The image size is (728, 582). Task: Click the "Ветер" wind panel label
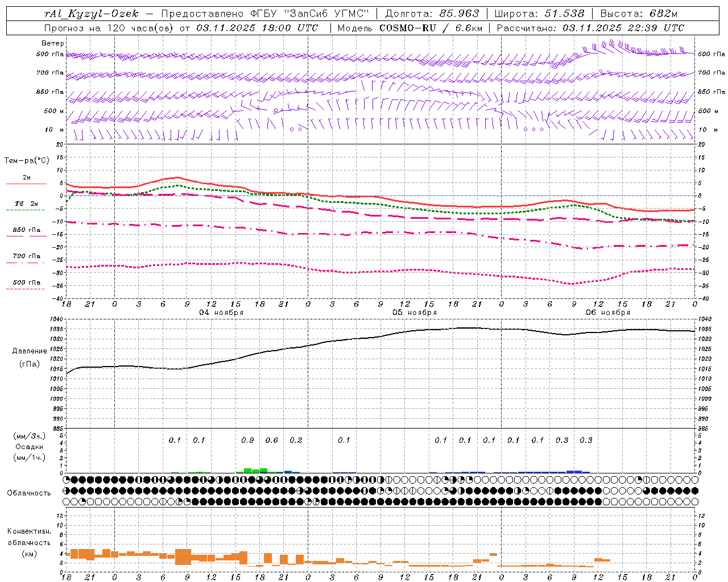coord(53,43)
